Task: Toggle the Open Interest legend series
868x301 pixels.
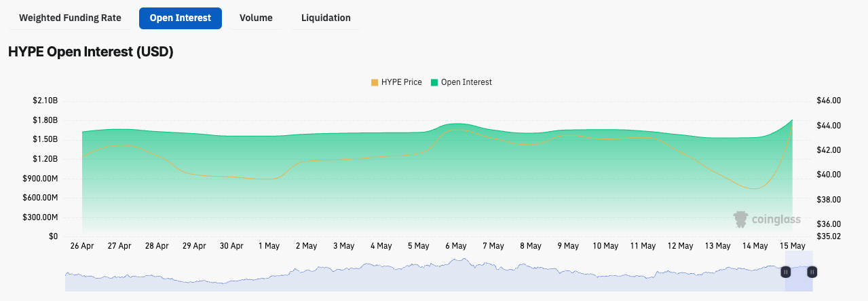Action: click(461, 82)
